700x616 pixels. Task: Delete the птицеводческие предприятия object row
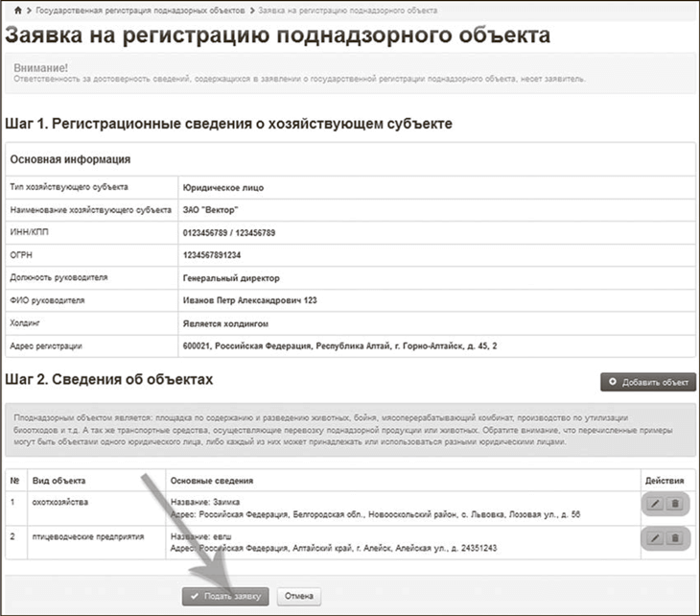(x=673, y=538)
